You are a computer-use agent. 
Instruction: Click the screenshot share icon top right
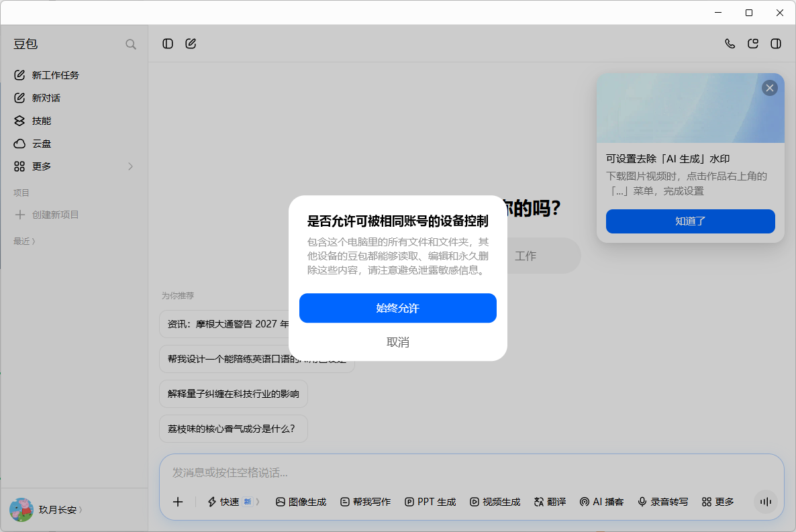click(x=753, y=44)
